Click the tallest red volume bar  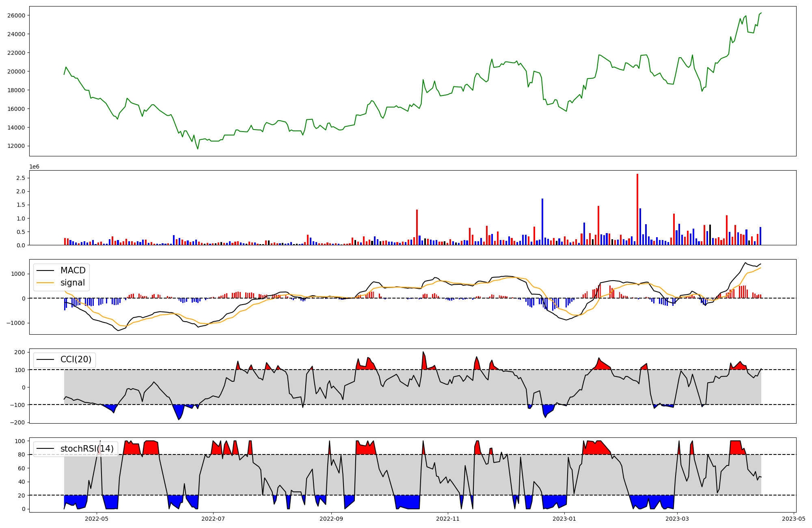(637, 209)
